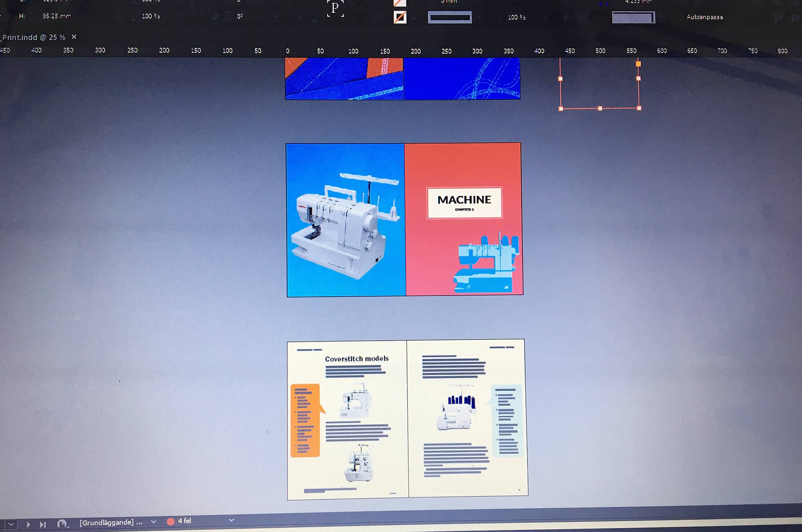Click the rotation angle field showing 0°
The height and width of the screenshot is (532, 802).
click(x=240, y=16)
